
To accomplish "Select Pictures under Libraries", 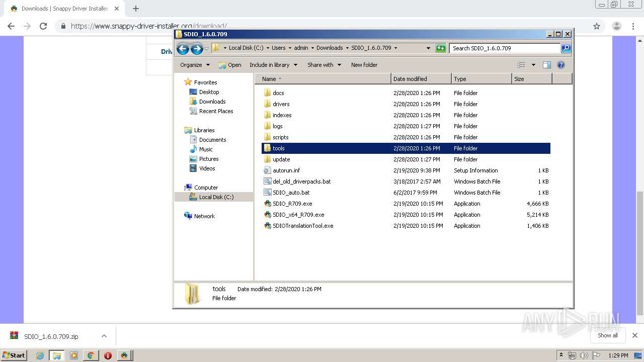I will point(208,159).
